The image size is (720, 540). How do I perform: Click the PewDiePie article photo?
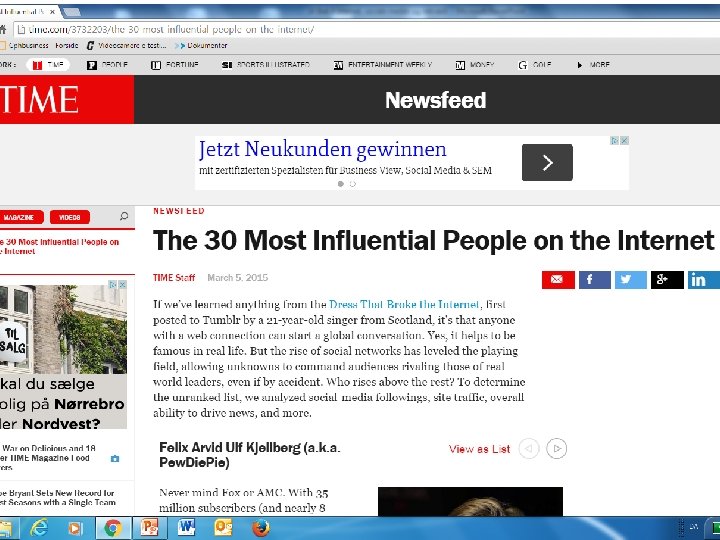tap(470, 501)
